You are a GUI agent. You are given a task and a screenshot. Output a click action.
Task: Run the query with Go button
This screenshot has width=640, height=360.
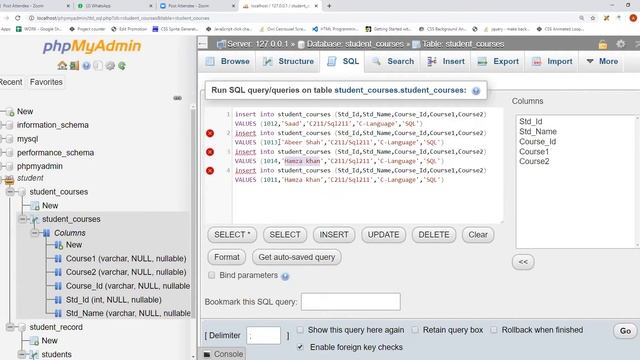click(625, 331)
